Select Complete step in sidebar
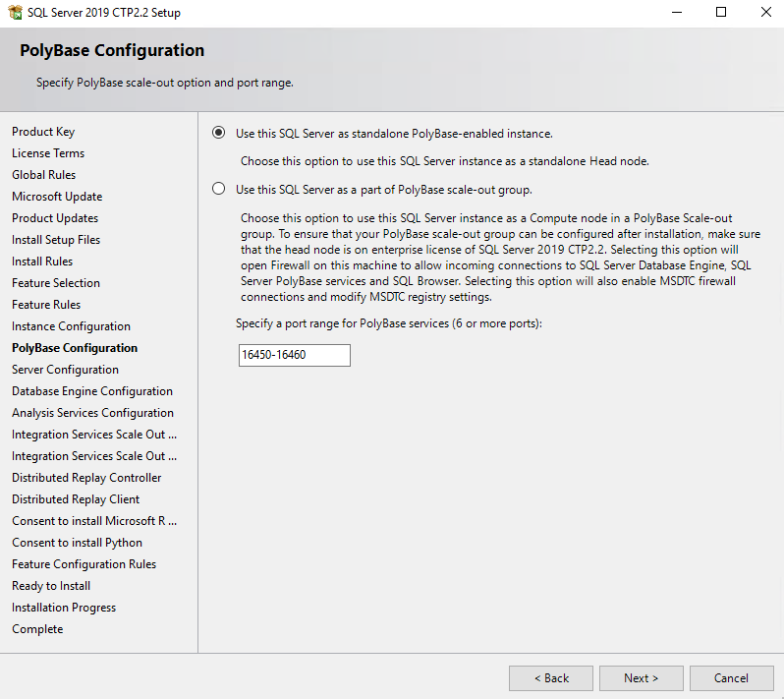This screenshot has height=699, width=784. click(37, 629)
